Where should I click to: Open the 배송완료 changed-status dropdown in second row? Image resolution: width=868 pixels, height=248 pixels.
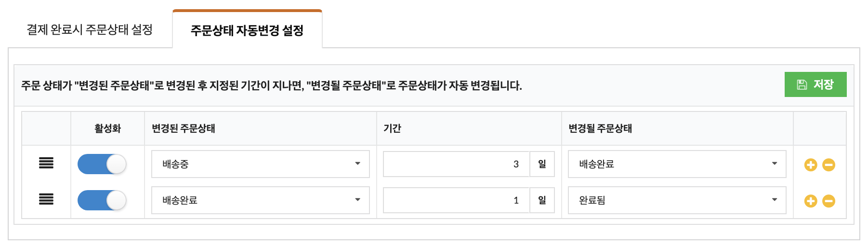(x=261, y=200)
